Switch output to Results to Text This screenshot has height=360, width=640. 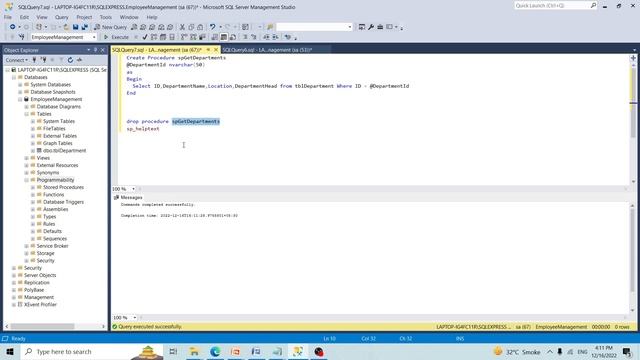215,37
